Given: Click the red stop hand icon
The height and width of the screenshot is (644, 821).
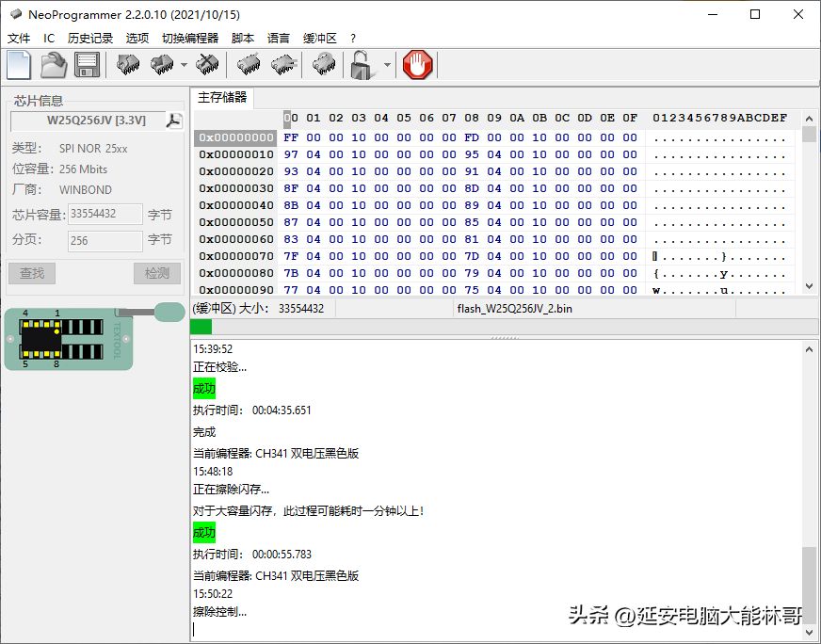Looking at the screenshot, I should 417,65.
